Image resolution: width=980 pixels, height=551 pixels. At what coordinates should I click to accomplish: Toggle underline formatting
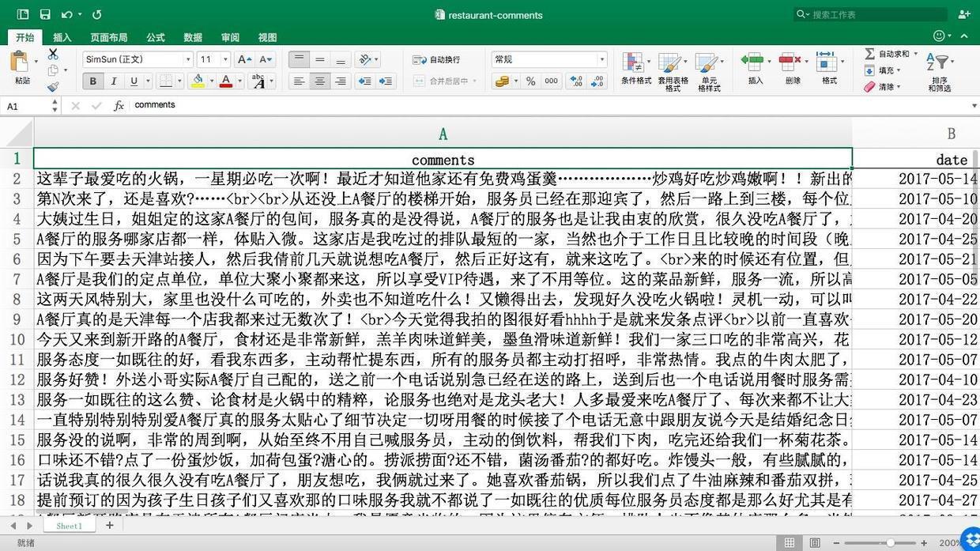[x=134, y=81]
